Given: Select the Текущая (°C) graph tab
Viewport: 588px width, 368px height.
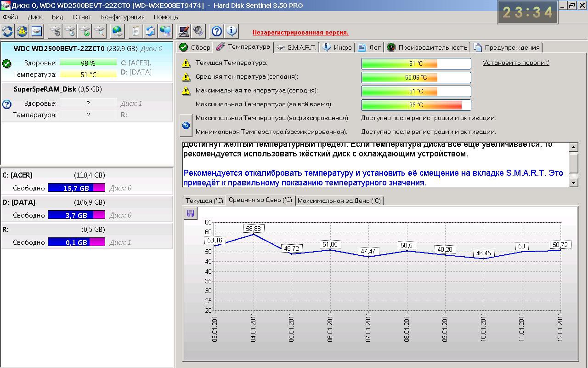Looking at the screenshot, I should click(204, 201).
